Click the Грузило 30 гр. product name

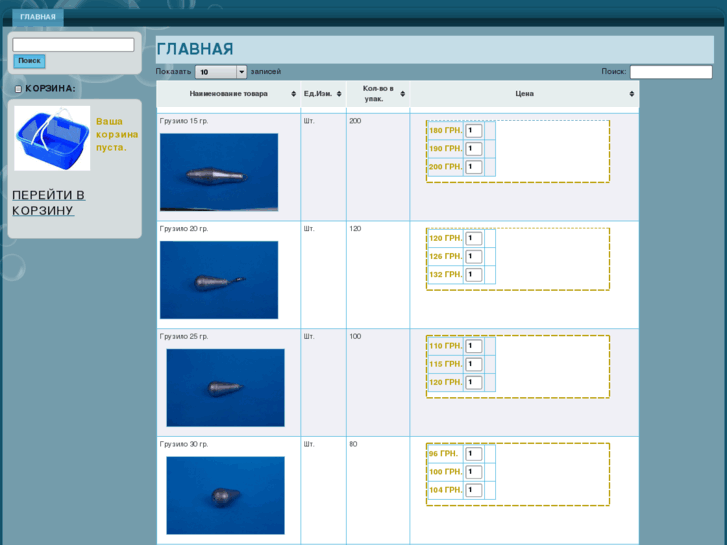pos(184,444)
